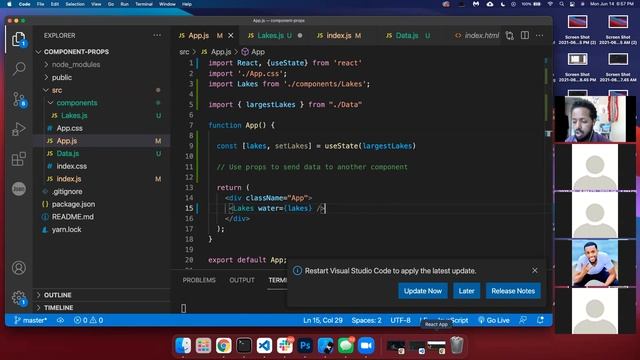Expand the TIMELINE section
This screenshot has height=360, width=640.
102,307
